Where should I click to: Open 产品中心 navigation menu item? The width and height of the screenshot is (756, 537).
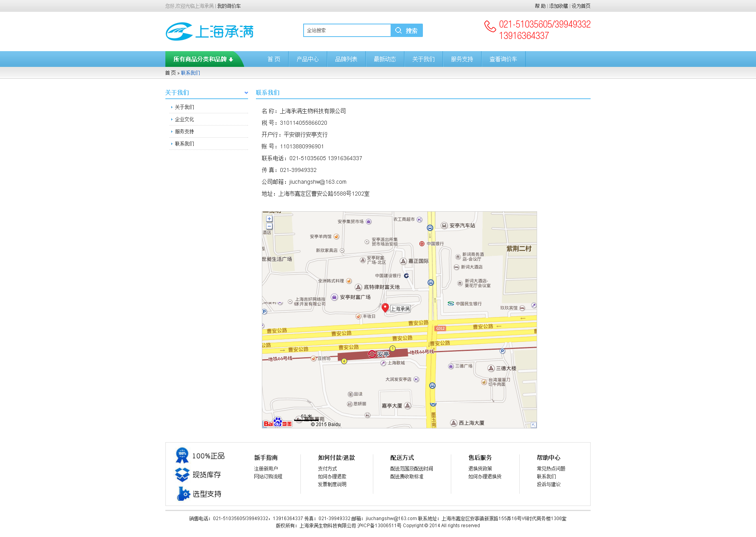308,59
